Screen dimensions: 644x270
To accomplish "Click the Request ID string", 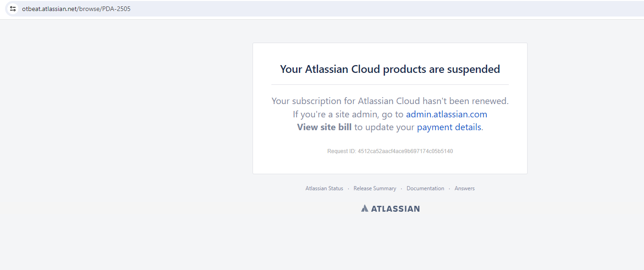I will 390,151.
